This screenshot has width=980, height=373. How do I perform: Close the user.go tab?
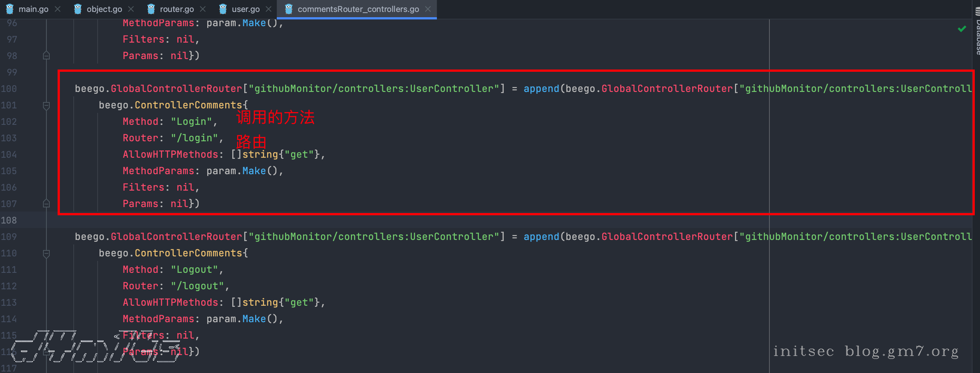tap(269, 9)
